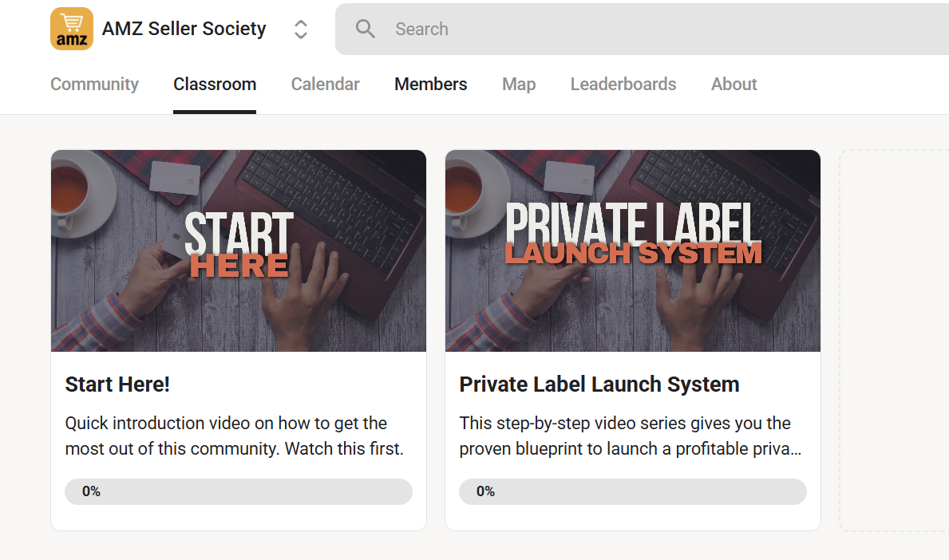The height and width of the screenshot is (560, 949).
Task: Switch to the Community tab
Action: coord(94,84)
